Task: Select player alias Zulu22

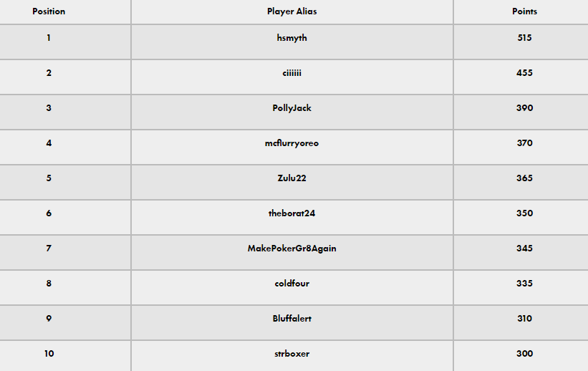Action: tap(291, 178)
